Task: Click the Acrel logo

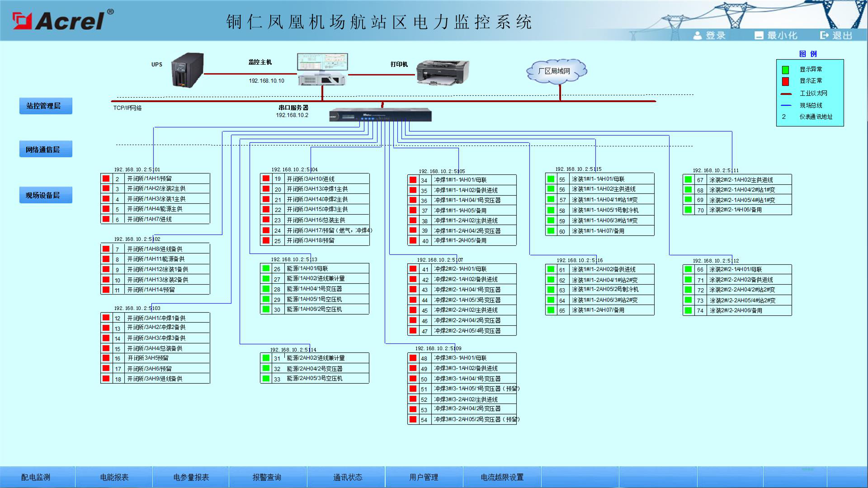Action: 62,20
